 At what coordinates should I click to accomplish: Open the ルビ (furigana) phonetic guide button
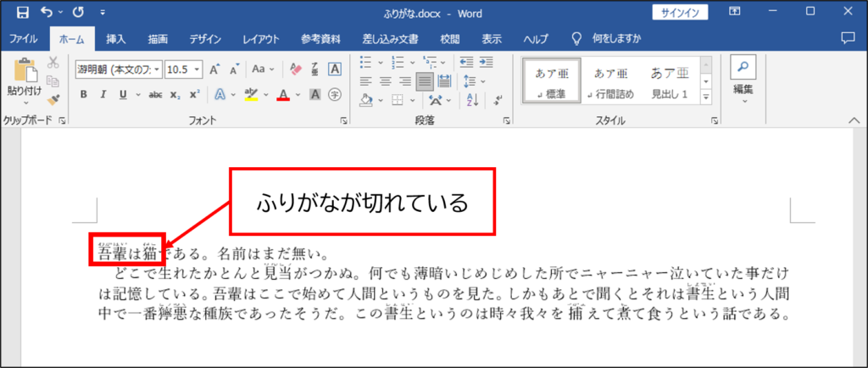pos(315,70)
